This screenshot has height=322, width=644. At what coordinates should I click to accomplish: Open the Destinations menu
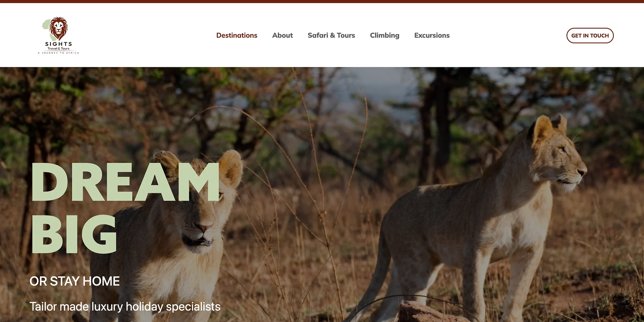pos(237,35)
